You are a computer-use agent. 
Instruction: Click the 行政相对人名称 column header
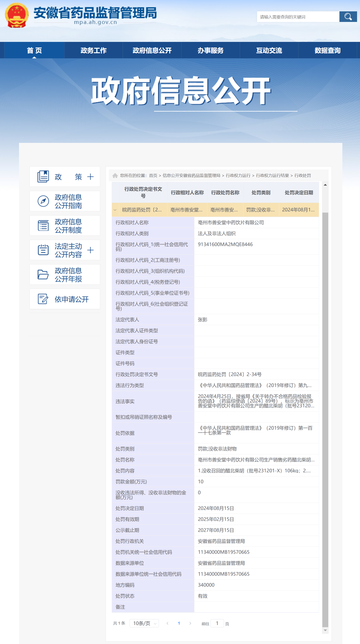[x=187, y=192]
